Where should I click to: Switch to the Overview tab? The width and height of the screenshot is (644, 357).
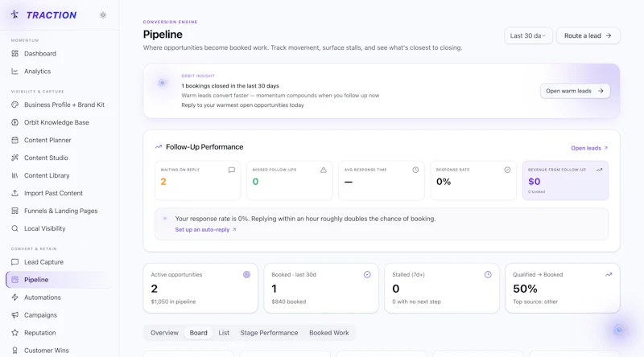[164, 333]
